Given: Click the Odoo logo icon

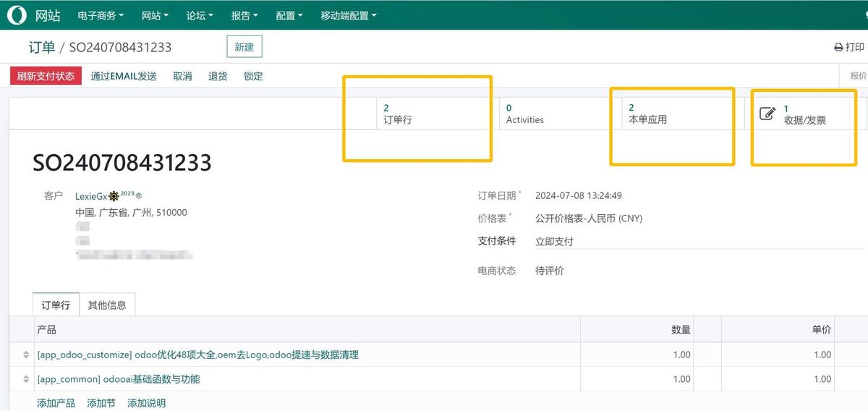Looking at the screenshot, I should (x=17, y=15).
